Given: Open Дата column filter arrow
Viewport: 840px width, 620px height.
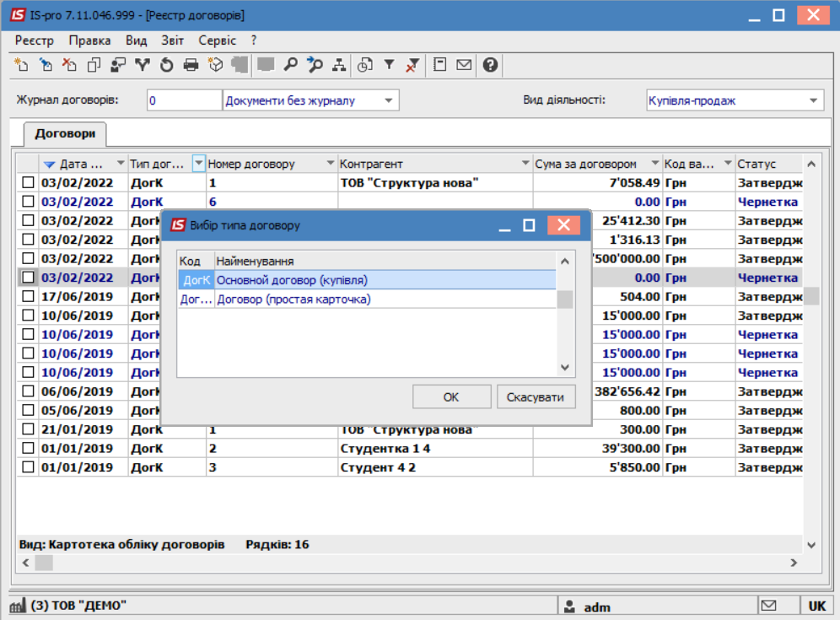Looking at the screenshot, I should (121, 163).
